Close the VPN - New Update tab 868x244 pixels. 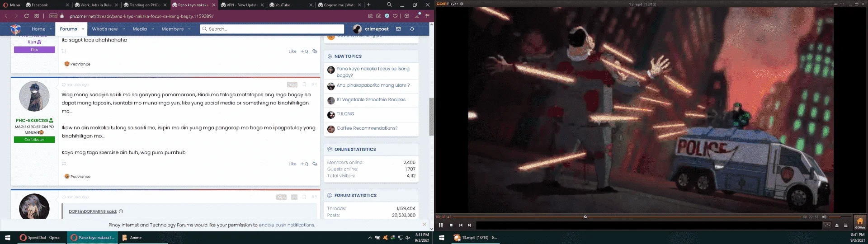click(x=262, y=5)
